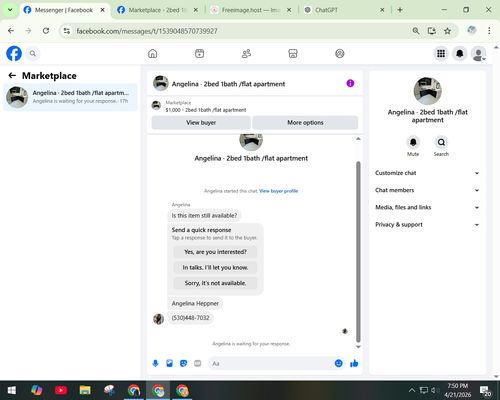Click the address bar URL

[x=147, y=31]
